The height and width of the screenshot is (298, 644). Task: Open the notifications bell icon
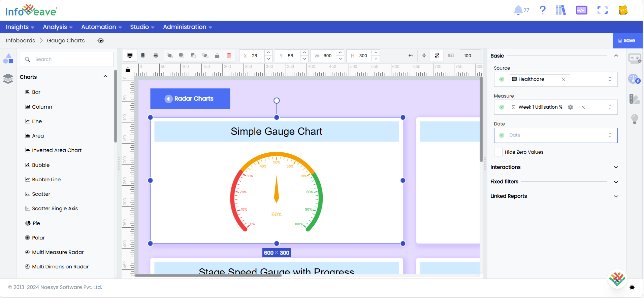[x=518, y=10]
